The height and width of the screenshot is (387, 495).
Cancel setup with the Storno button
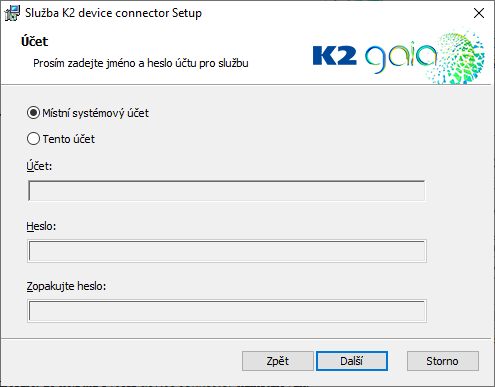coord(443,361)
